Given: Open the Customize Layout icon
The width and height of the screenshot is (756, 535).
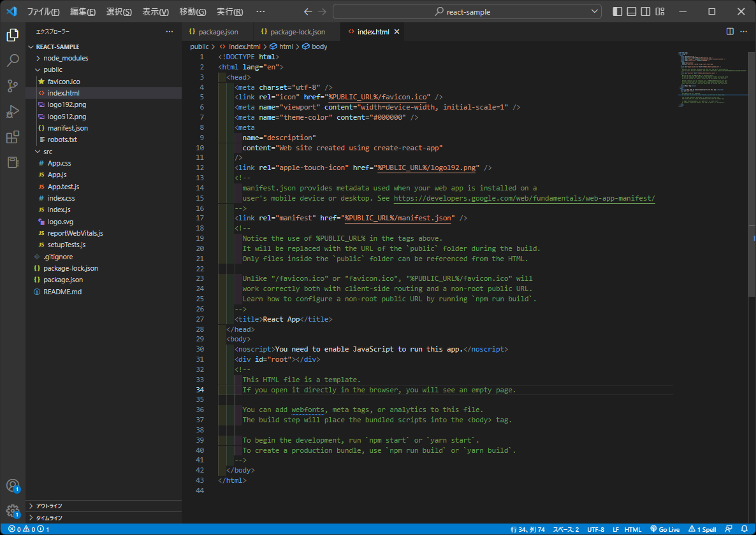Looking at the screenshot, I should (660, 11).
